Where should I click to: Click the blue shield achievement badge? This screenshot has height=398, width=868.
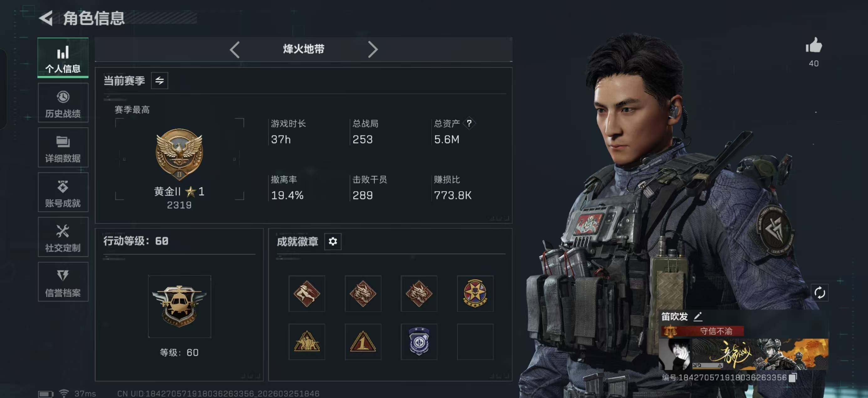(x=418, y=341)
